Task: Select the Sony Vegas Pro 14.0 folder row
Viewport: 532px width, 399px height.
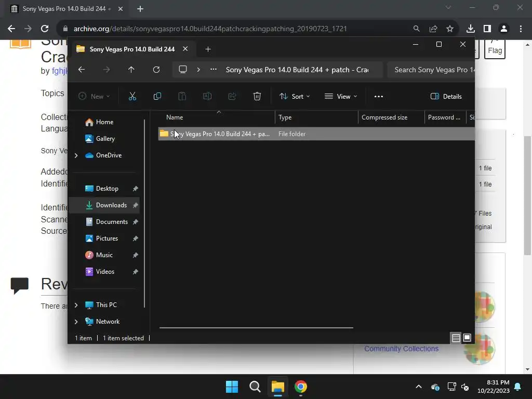Action: pyautogui.click(x=316, y=134)
